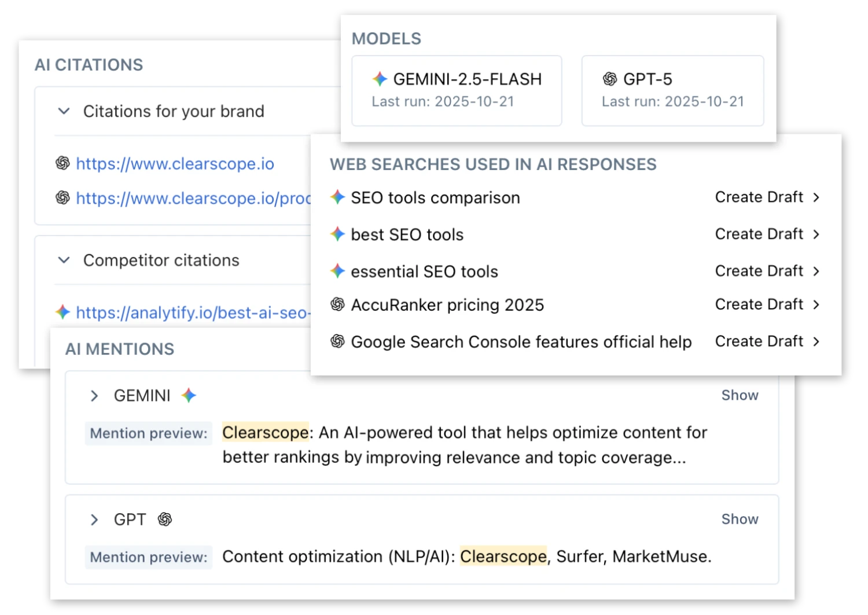This screenshot has width=868, height=615.
Task: Click the GPT label in mentions
Action: [x=130, y=520]
